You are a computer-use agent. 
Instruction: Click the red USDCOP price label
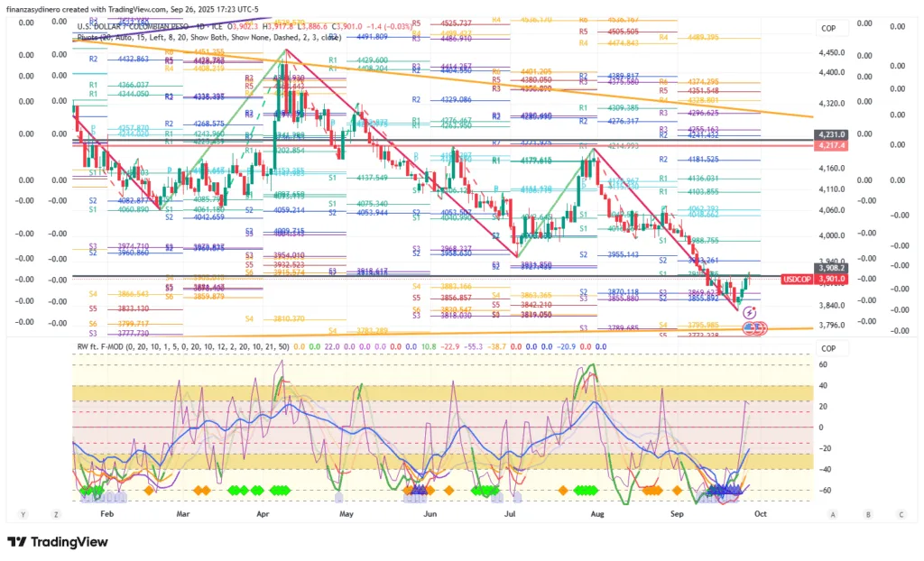coord(798,280)
